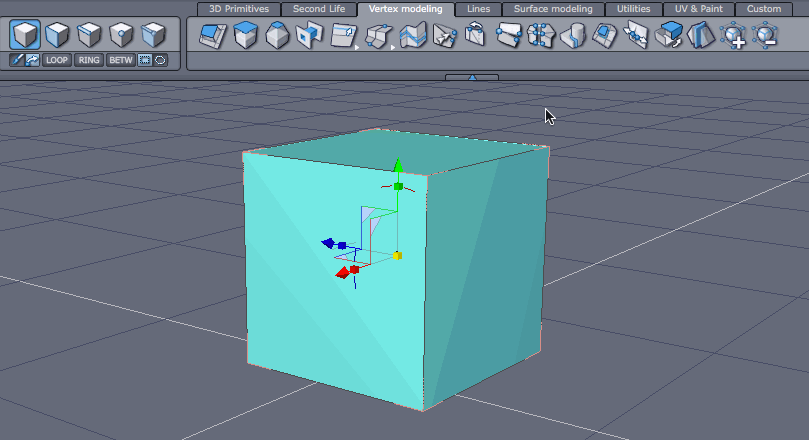
Task: Activate Select Objects mode cube icon
Action: click(x=24, y=35)
